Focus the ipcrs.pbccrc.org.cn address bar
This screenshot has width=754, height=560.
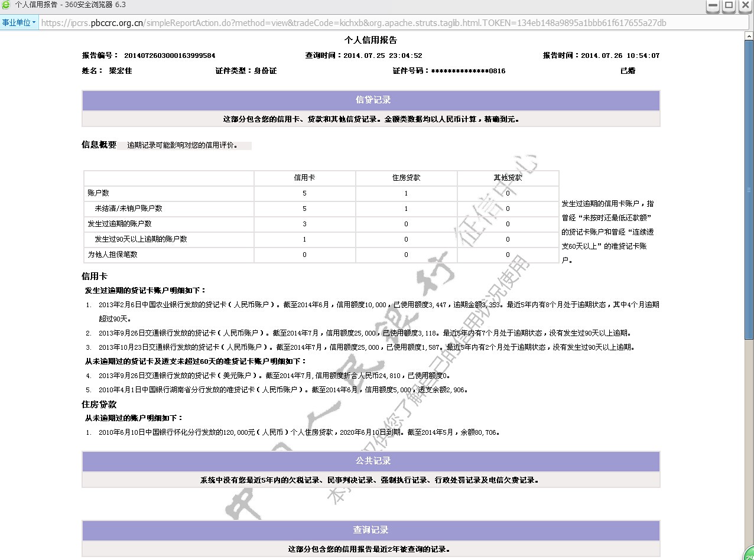point(393,23)
